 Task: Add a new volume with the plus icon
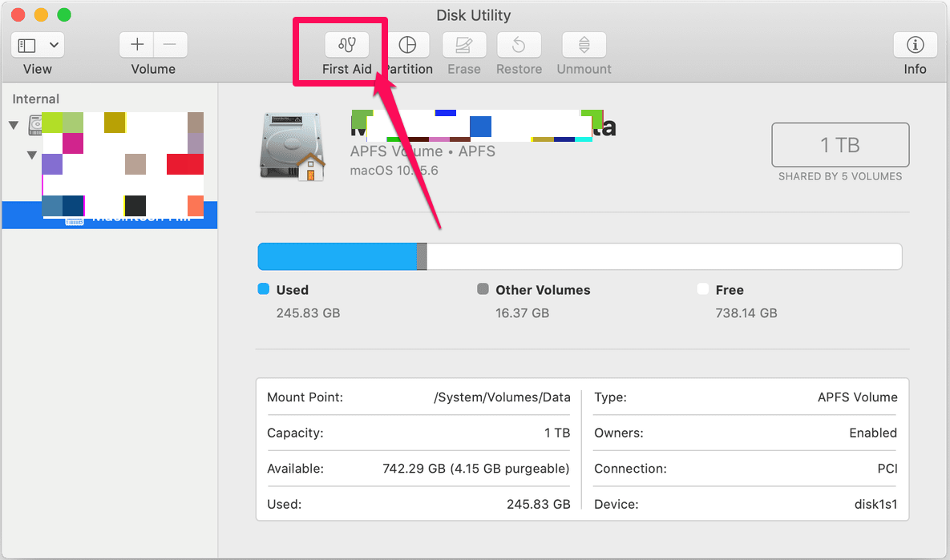point(136,44)
